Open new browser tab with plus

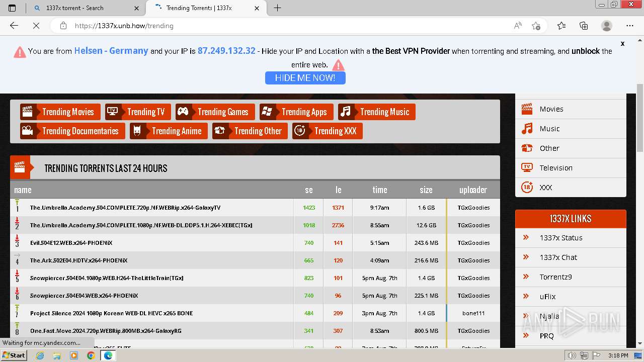click(x=277, y=8)
